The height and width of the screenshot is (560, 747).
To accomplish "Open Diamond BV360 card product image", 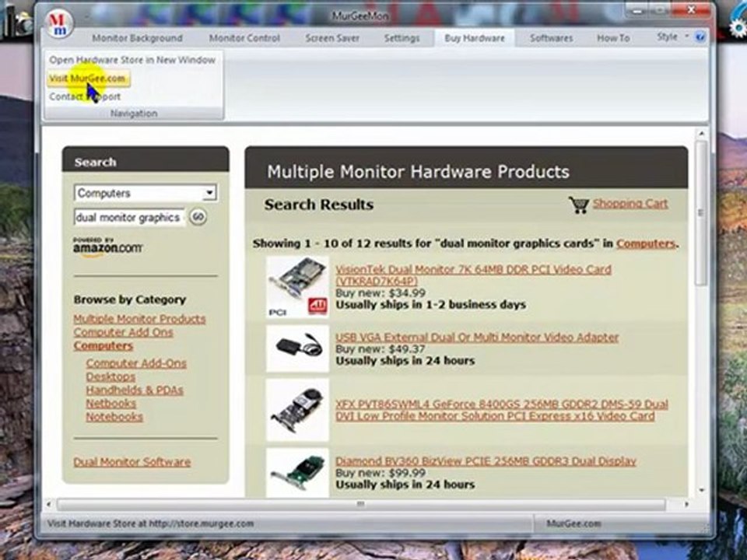I will [298, 473].
